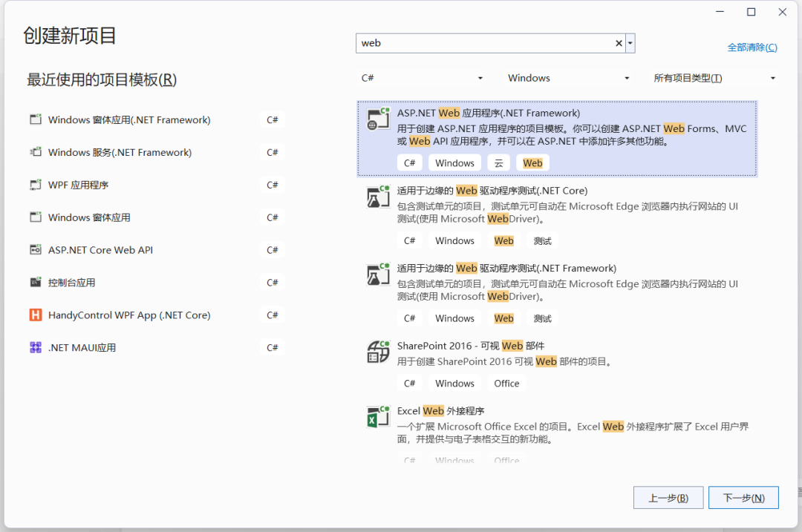Click the Web tag on the .NET Core test template

coord(503,240)
